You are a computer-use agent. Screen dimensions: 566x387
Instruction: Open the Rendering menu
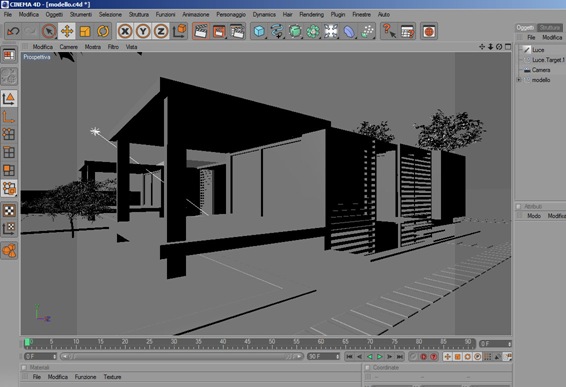pos(312,14)
